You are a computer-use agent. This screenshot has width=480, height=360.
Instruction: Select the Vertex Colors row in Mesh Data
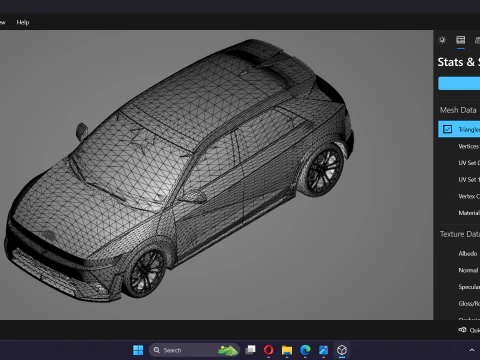point(459,196)
